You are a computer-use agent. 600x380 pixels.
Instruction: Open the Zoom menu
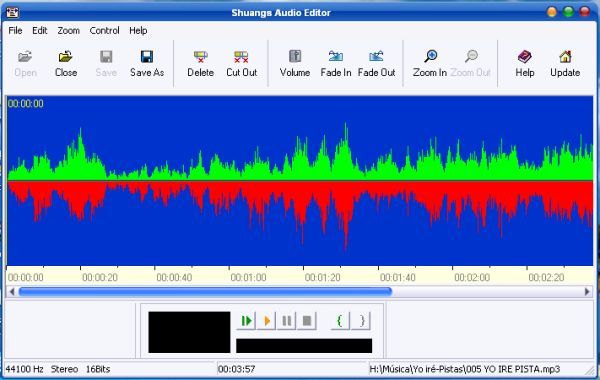click(x=68, y=31)
